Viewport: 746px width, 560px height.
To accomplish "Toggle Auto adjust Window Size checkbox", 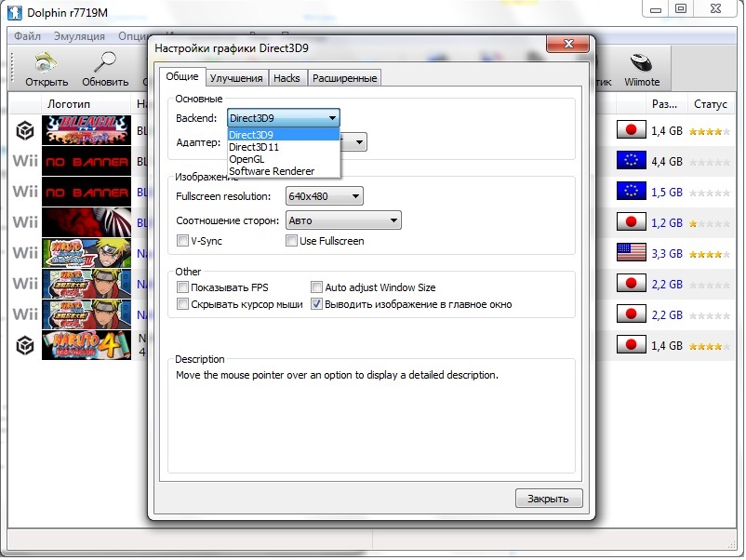I will pos(316,287).
